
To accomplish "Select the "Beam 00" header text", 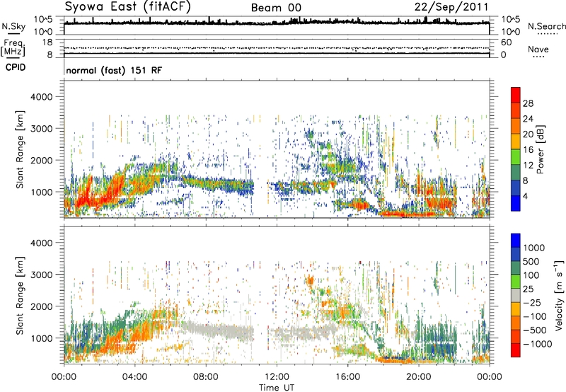I will pos(276,8).
